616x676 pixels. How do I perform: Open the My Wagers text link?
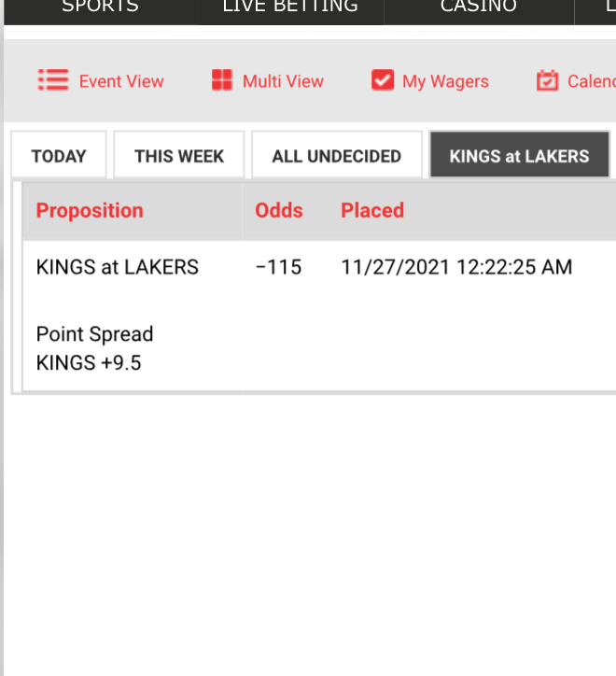[x=445, y=81]
